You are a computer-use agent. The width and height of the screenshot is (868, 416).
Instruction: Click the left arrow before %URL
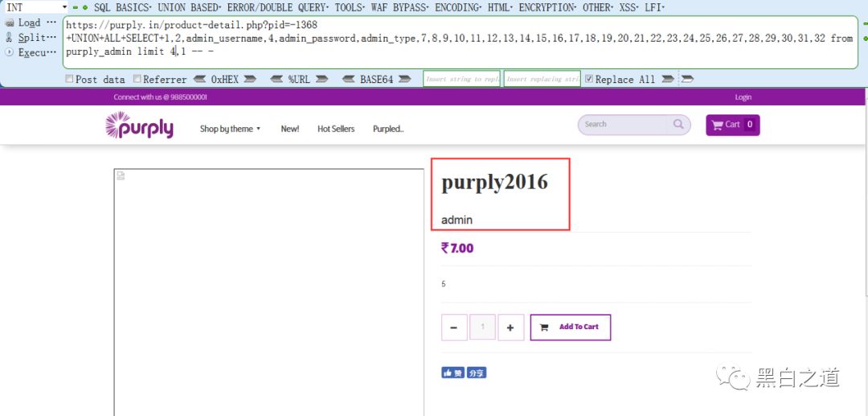[276, 79]
